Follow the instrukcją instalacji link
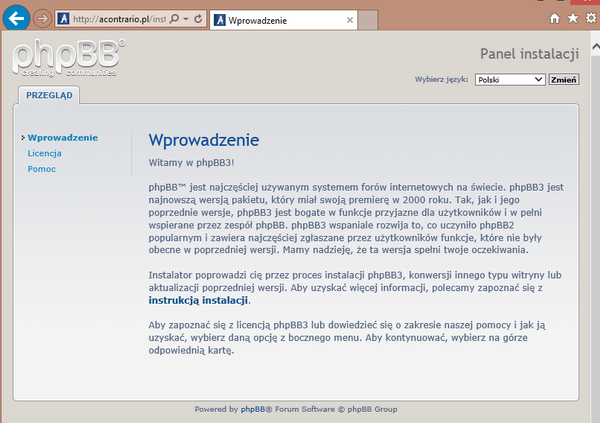The image size is (600, 423). coord(198,299)
